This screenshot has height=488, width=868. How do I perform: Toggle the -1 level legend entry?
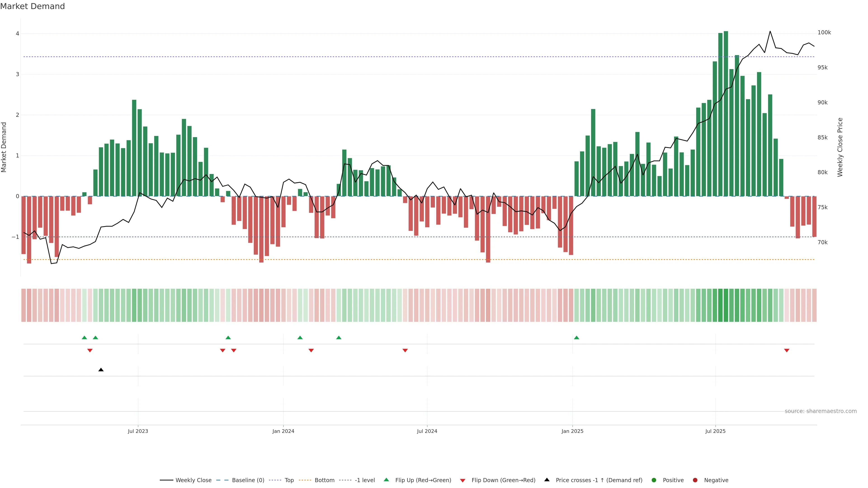pyautogui.click(x=365, y=480)
